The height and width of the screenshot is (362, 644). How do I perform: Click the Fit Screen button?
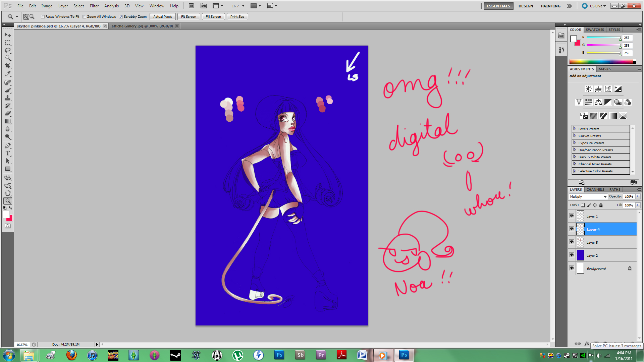pyautogui.click(x=189, y=16)
